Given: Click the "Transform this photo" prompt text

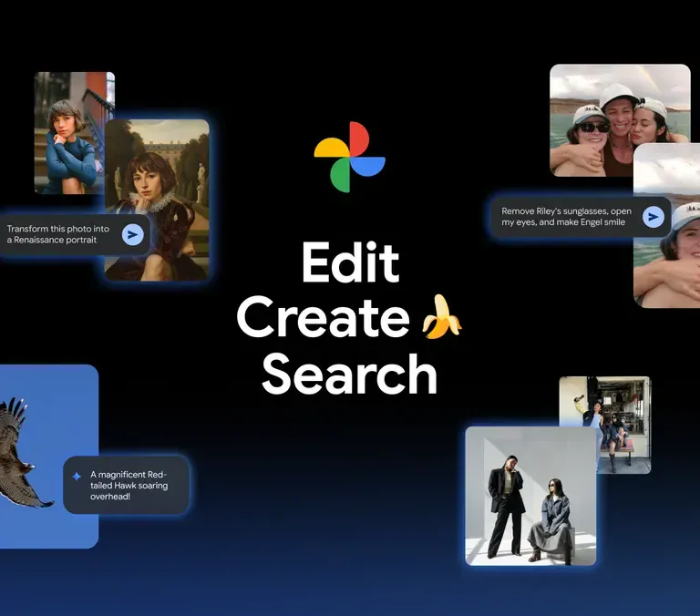Looking at the screenshot, I should tap(59, 234).
